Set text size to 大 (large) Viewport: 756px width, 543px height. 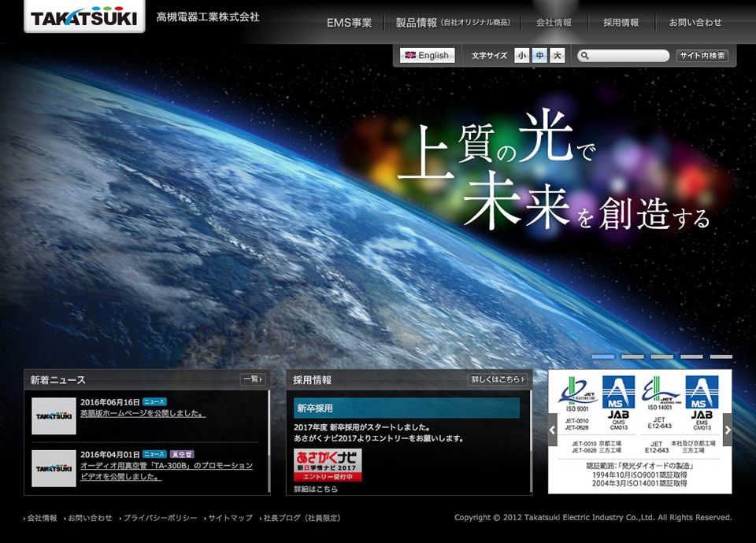coord(558,55)
